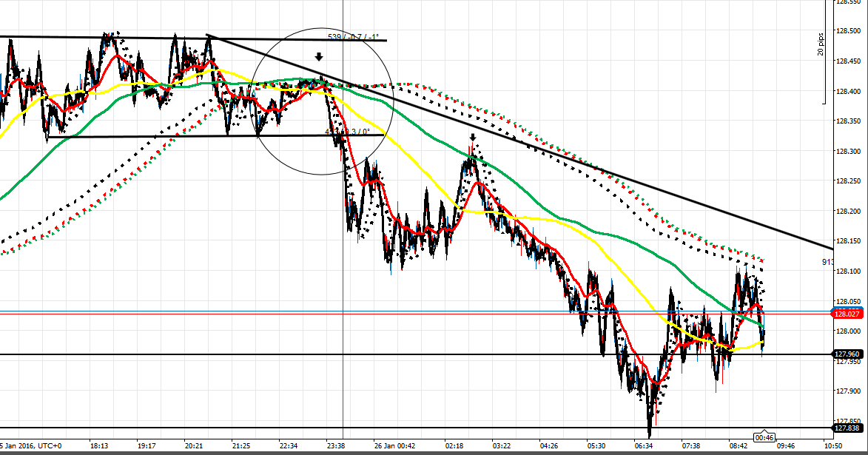868x455 pixels.
Task: Click the 23:38 time axis label
Action: click(x=337, y=445)
